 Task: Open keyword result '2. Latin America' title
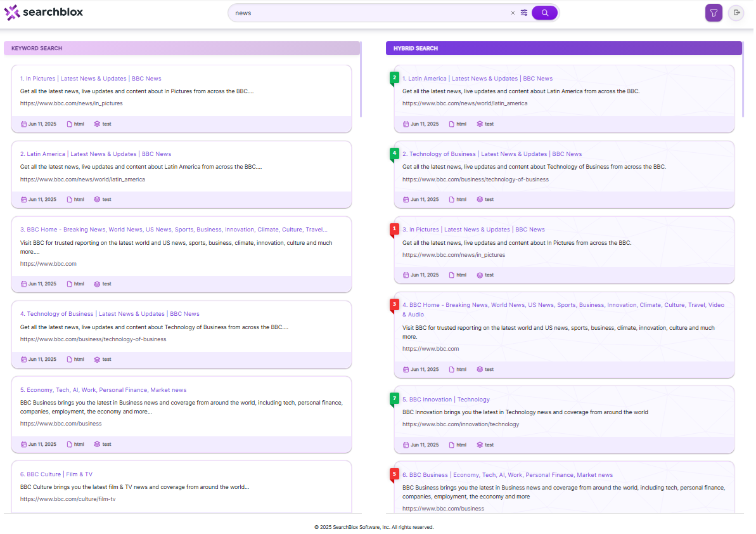(96, 154)
